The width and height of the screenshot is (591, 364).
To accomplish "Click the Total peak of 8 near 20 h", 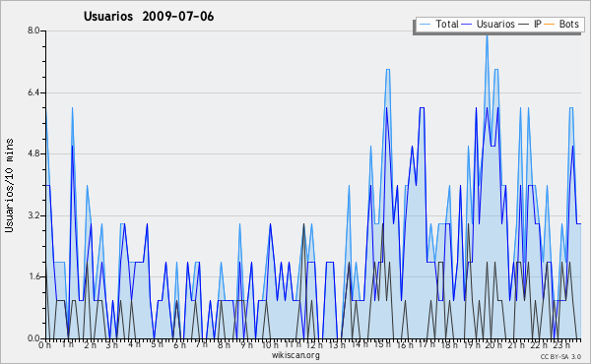I will coord(487,35).
